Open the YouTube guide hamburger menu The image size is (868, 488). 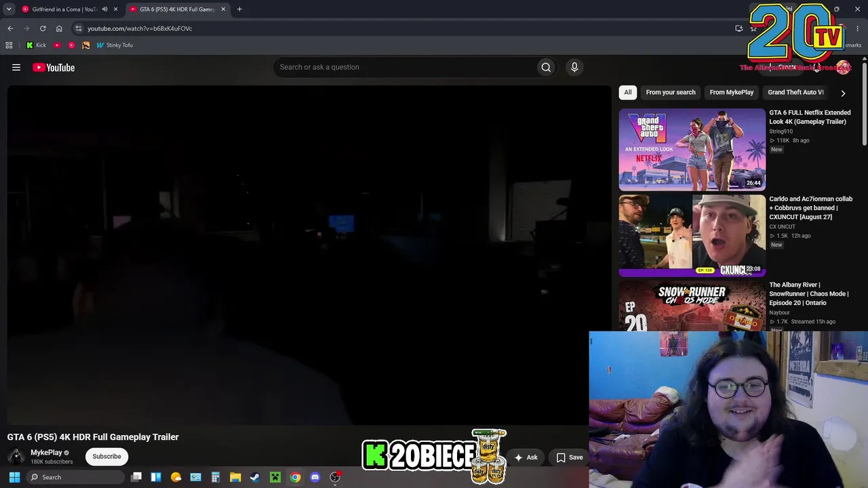pyautogui.click(x=16, y=67)
